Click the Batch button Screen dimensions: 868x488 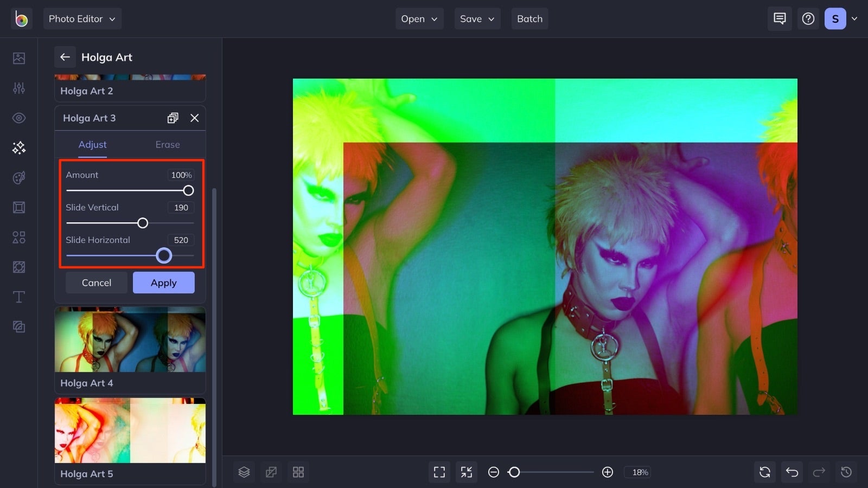[529, 18]
